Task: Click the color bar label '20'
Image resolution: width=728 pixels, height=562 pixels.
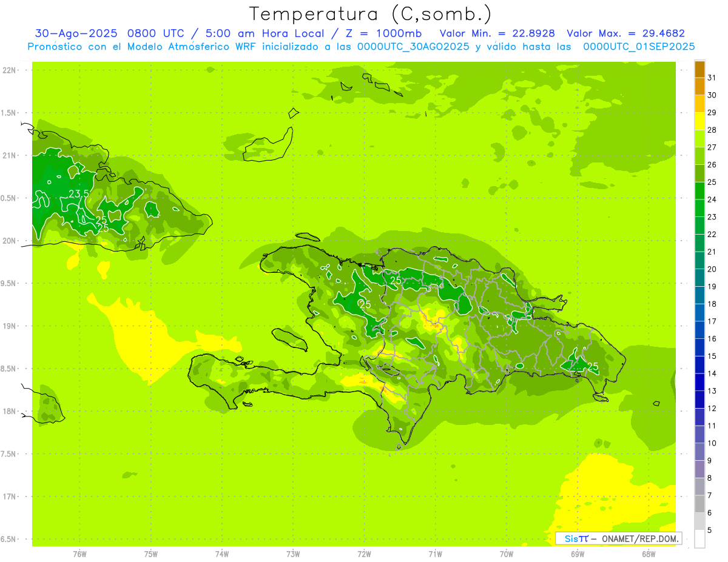Action: coord(712,269)
